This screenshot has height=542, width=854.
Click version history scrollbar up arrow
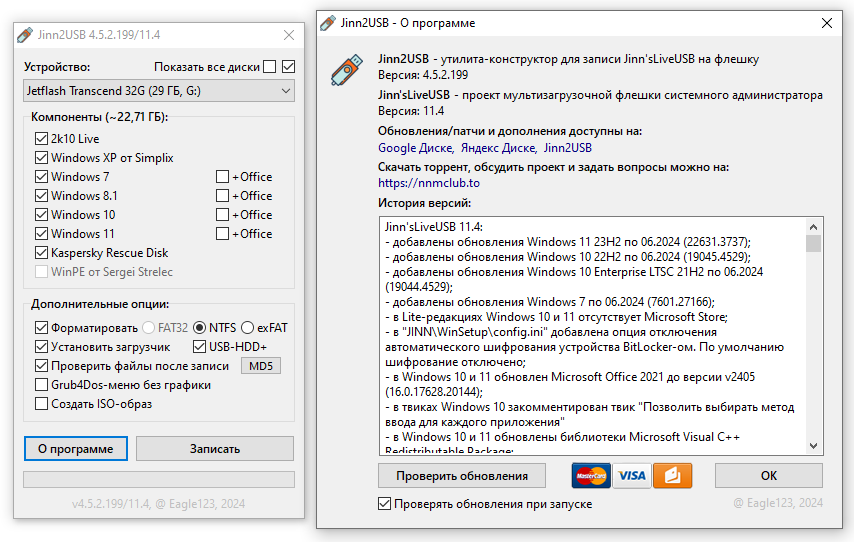pos(813,227)
